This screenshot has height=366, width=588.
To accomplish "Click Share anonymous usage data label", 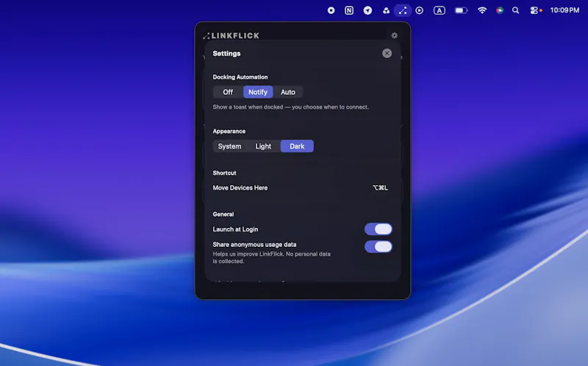I will 254,245.
